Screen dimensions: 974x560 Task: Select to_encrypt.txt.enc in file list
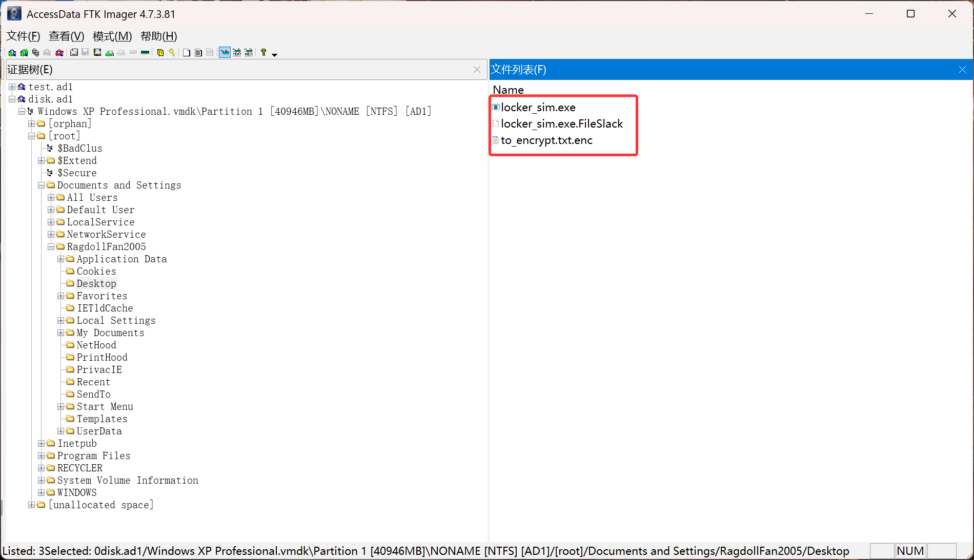click(546, 140)
